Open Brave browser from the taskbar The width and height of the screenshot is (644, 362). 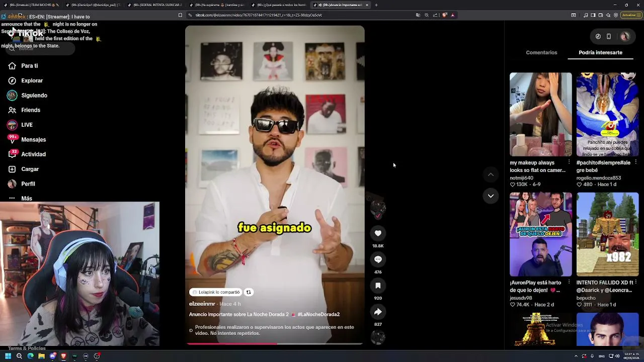63,356
